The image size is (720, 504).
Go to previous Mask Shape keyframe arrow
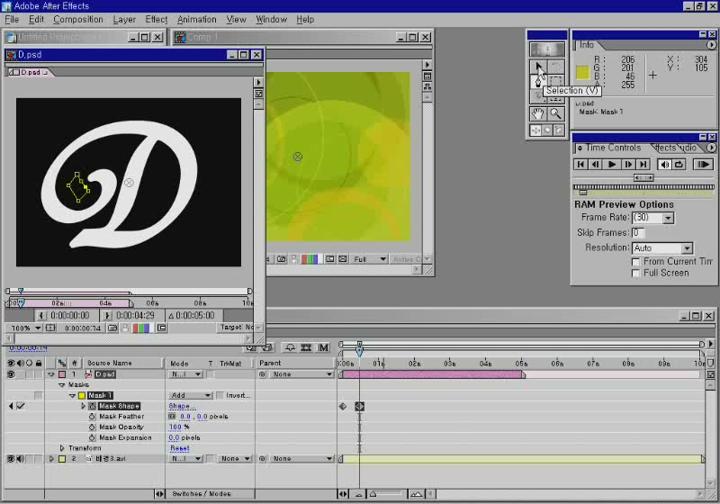(11, 406)
